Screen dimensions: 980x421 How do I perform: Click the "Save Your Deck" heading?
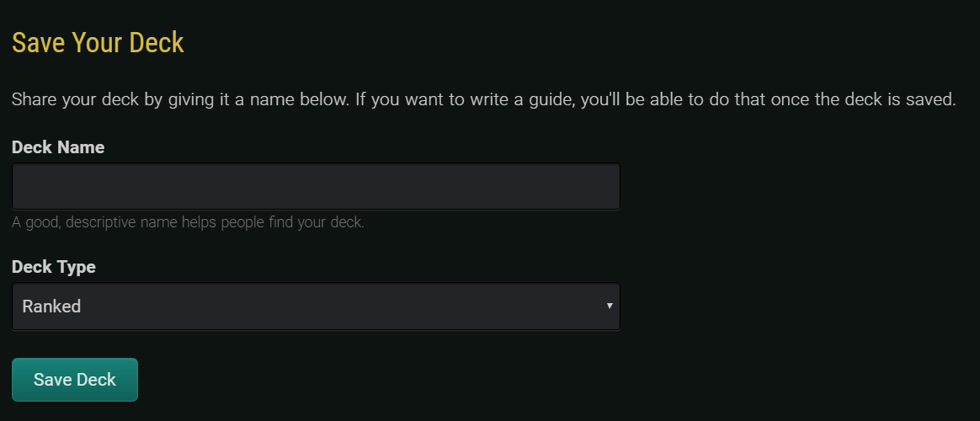[98, 43]
